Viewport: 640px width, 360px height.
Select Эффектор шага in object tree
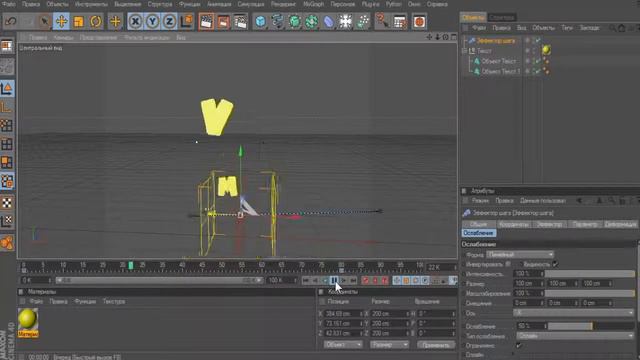tap(496, 41)
